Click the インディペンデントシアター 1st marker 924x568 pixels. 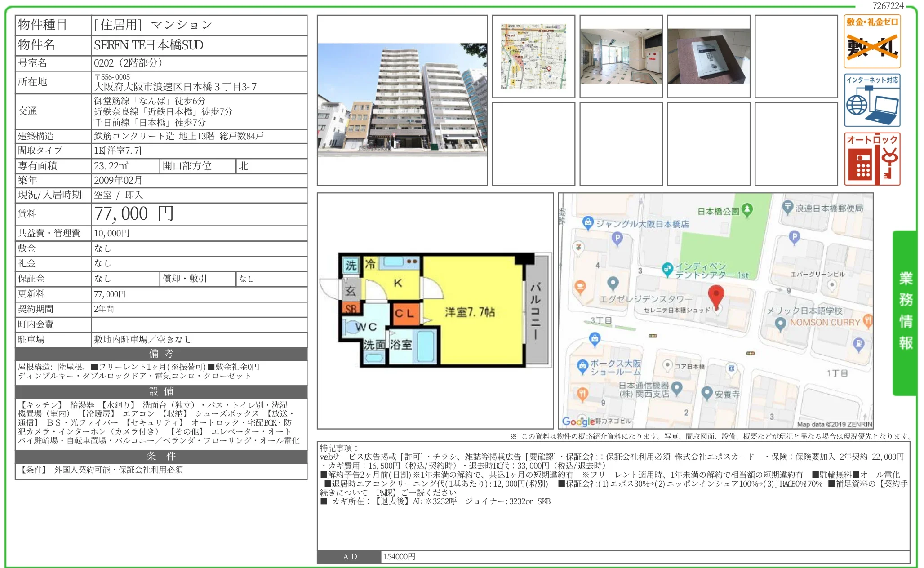(x=667, y=269)
